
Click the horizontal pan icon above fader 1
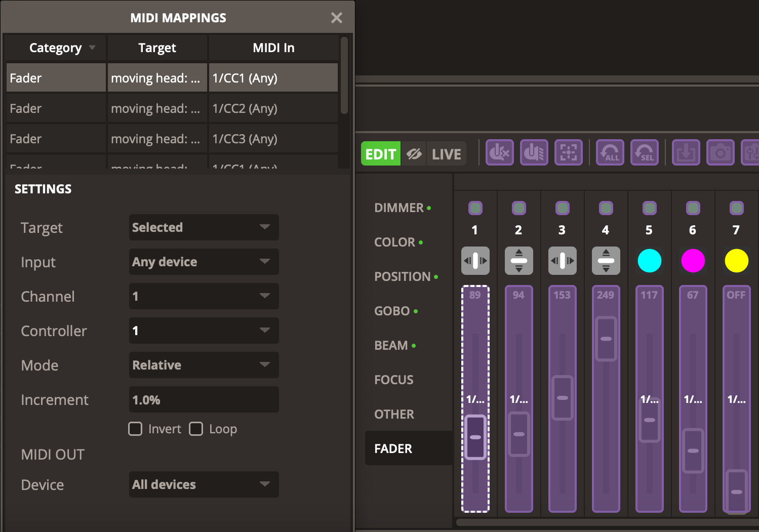click(475, 261)
